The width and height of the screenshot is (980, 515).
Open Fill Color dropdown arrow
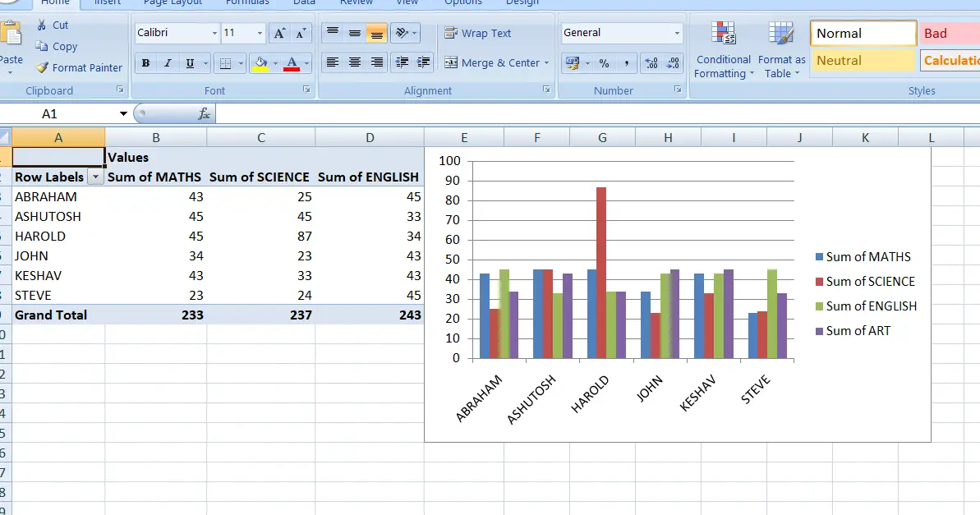click(x=275, y=63)
